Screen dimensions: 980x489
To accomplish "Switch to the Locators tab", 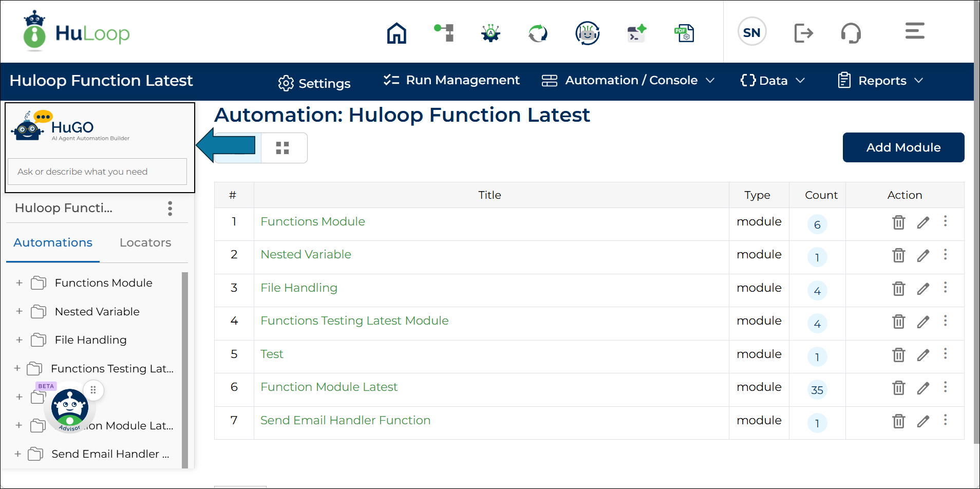I will click(145, 242).
